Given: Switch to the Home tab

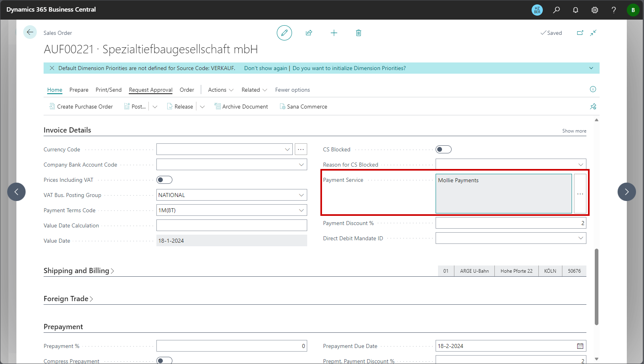Looking at the screenshot, I should point(55,90).
